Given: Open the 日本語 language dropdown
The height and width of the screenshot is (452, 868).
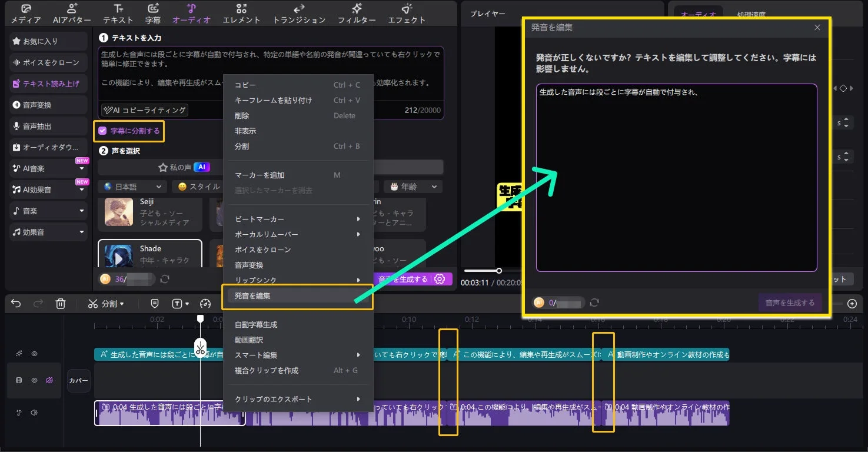Looking at the screenshot, I should click(x=132, y=187).
